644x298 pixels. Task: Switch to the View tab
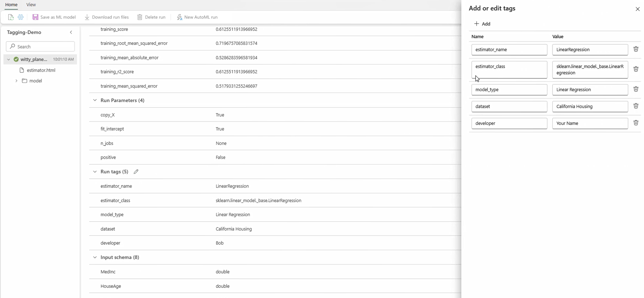31,5
